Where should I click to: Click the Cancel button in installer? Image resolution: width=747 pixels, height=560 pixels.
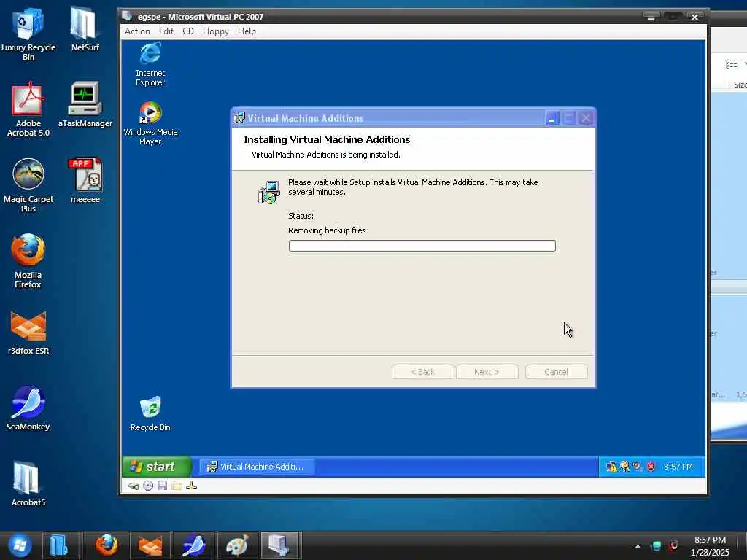pyautogui.click(x=557, y=372)
